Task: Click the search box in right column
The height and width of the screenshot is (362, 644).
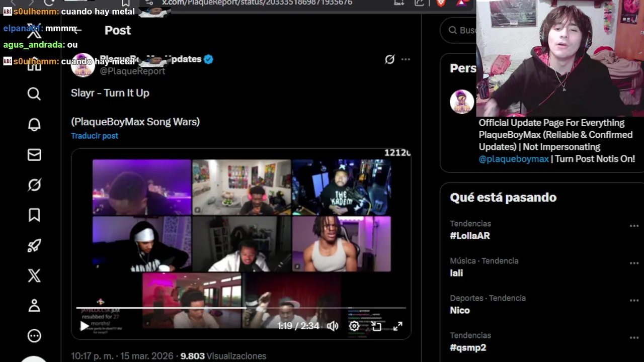Action: [x=459, y=30]
